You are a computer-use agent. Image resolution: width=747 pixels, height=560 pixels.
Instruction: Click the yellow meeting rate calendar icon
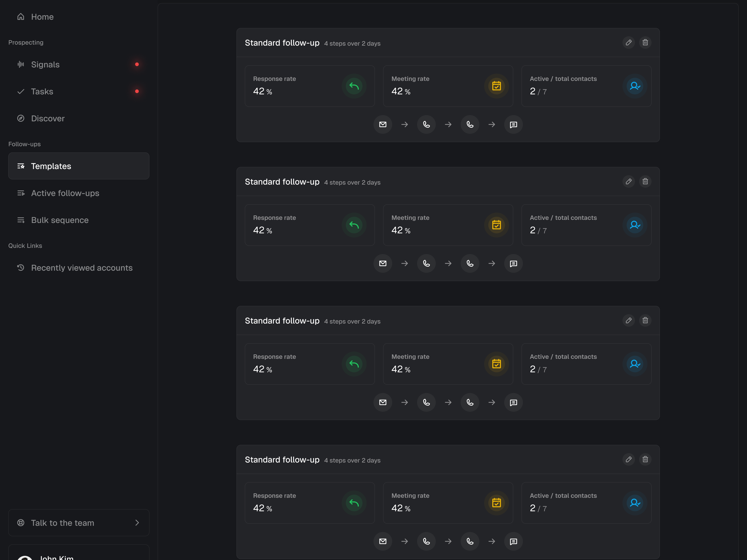(x=496, y=86)
